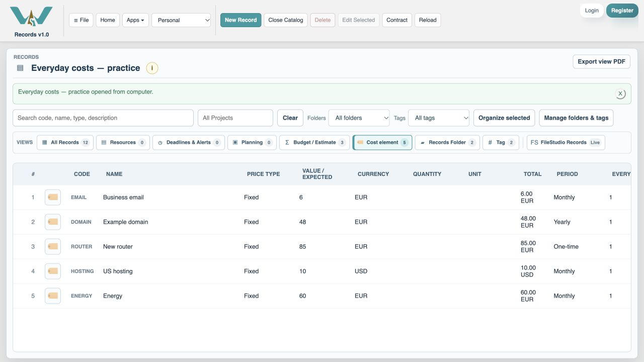Select the Business email record name

point(123,198)
